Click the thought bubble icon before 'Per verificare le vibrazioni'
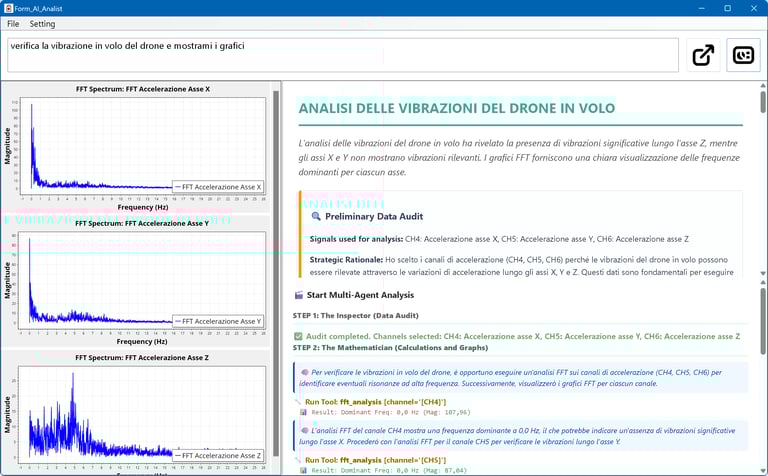 305,372
